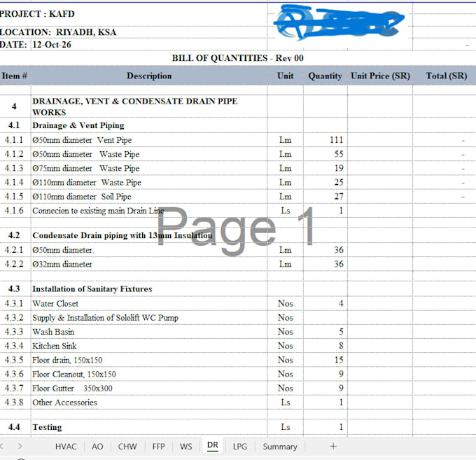Select item number 4.1.1 cell
This screenshot has width=476, height=460.
(15, 140)
